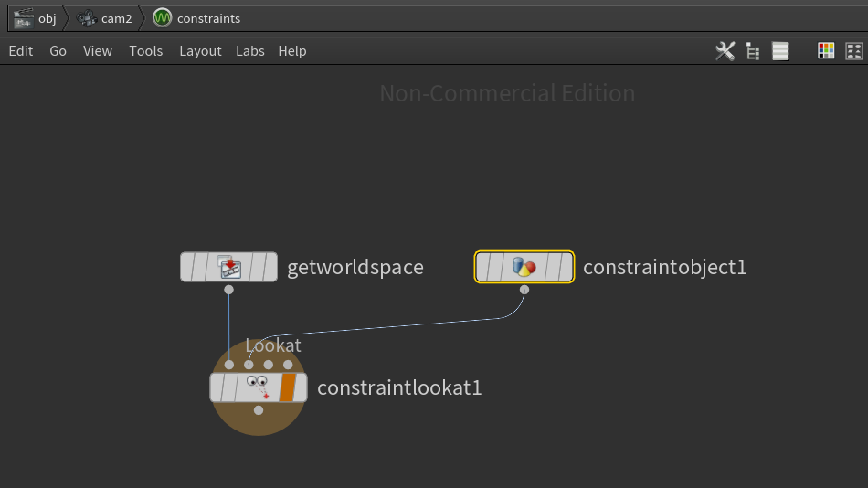
Task: Click the green constraints network icon
Action: tap(163, 17)
